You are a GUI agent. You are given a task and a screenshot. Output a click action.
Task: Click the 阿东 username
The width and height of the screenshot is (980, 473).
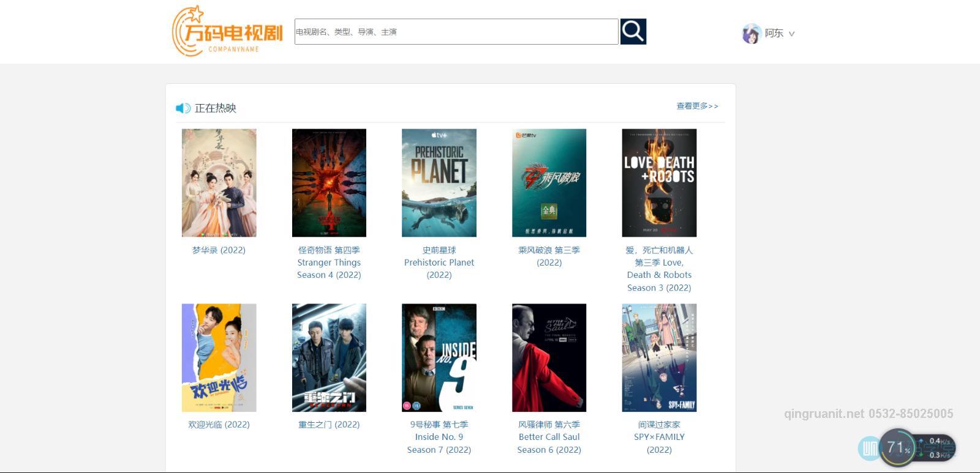(x=774, y=33)
